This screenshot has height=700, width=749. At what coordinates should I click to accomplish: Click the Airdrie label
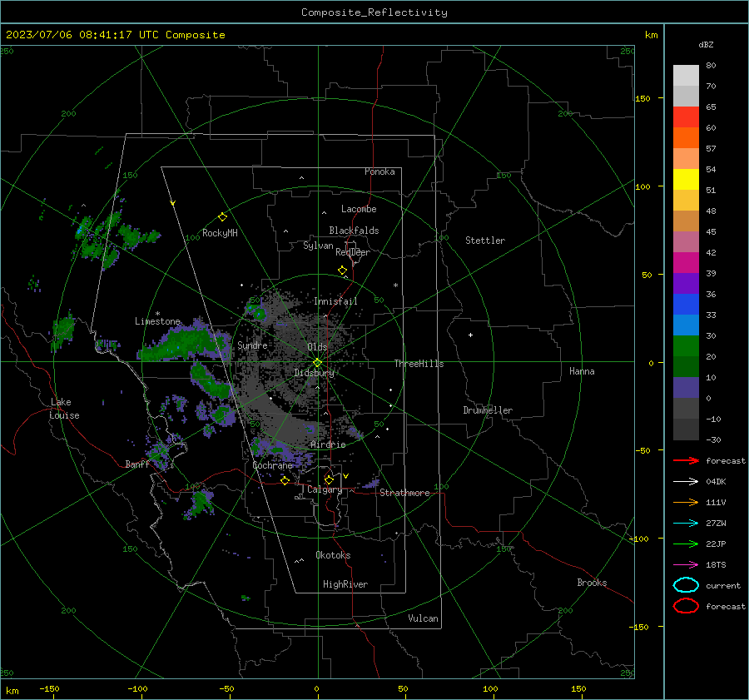click(328, 444)
